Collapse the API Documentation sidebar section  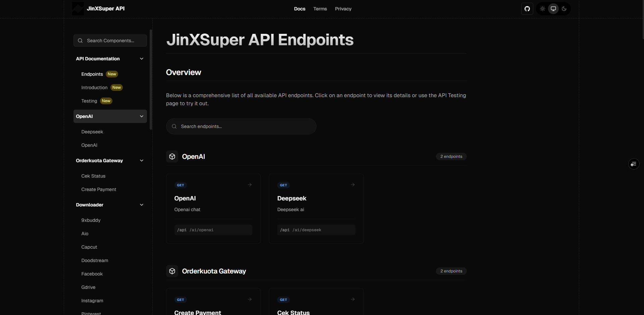[x=141, y=59]
